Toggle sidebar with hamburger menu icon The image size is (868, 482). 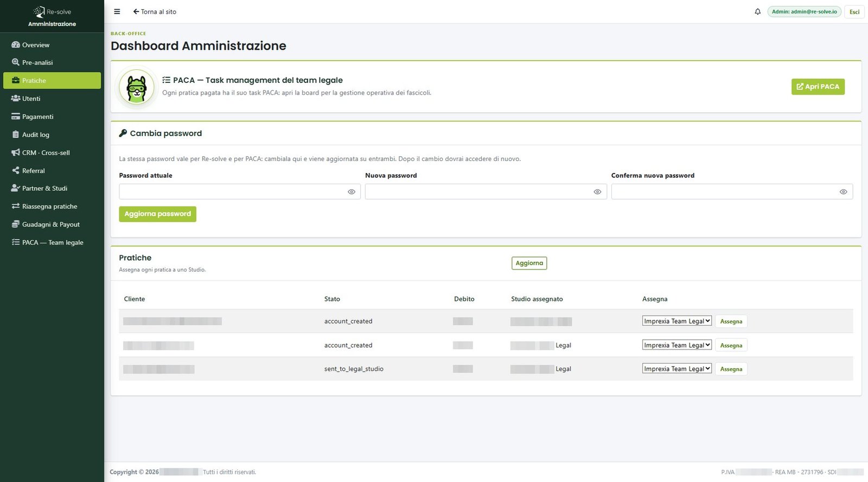tap(117, 11)
